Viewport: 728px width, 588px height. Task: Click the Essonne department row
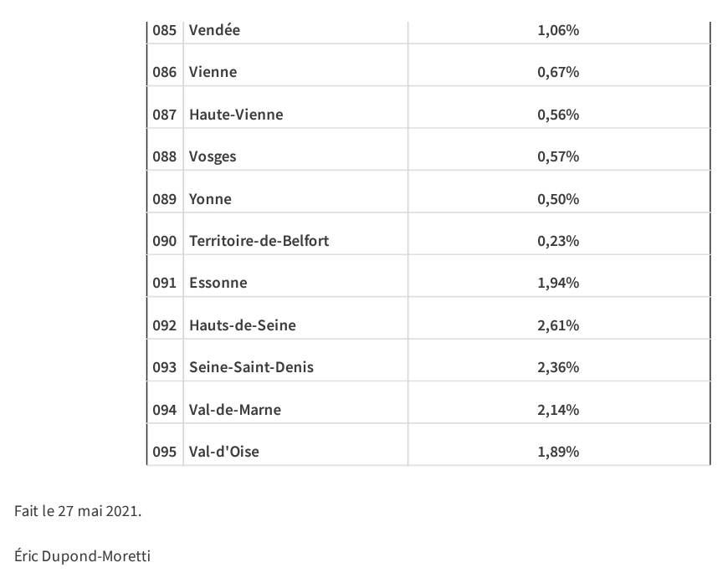pyautogui.click(x=218, y=283)
